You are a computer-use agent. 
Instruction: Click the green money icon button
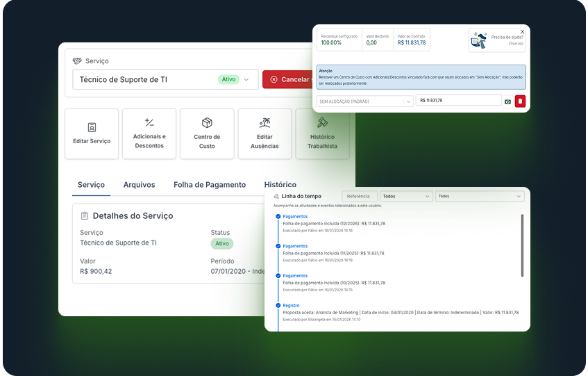click(507, 101)
